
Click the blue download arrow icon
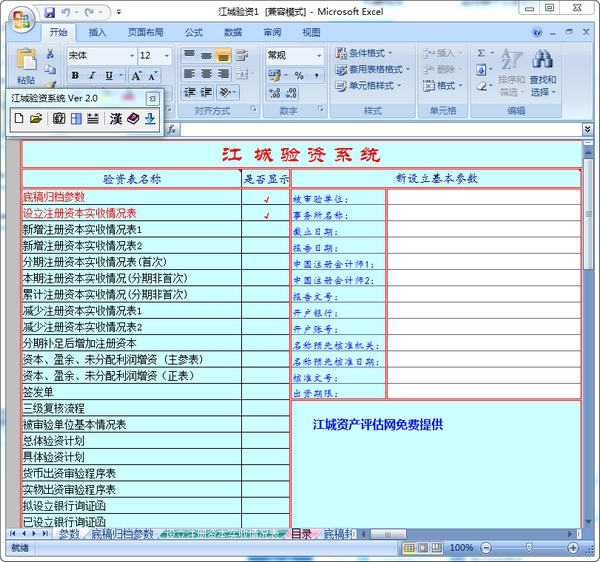coord(150,119)
